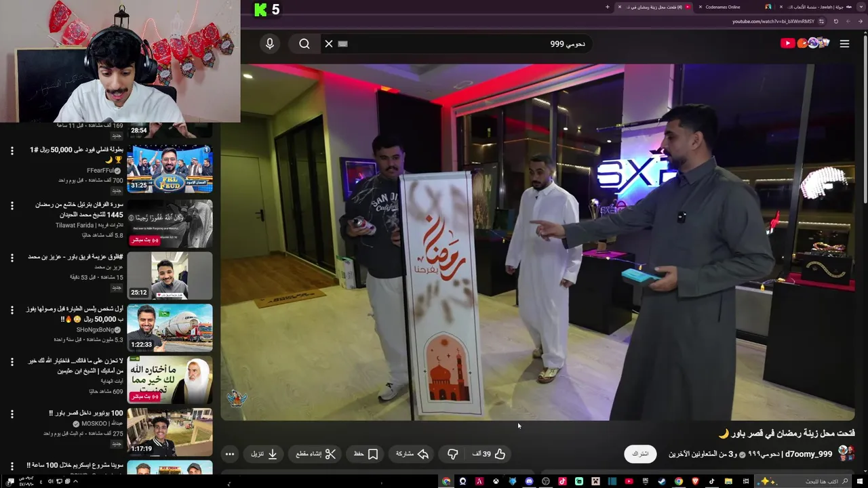The image size is (868, 488).
Task: Click the إنشاء مقطع clip button
Action: click(316, 454)
